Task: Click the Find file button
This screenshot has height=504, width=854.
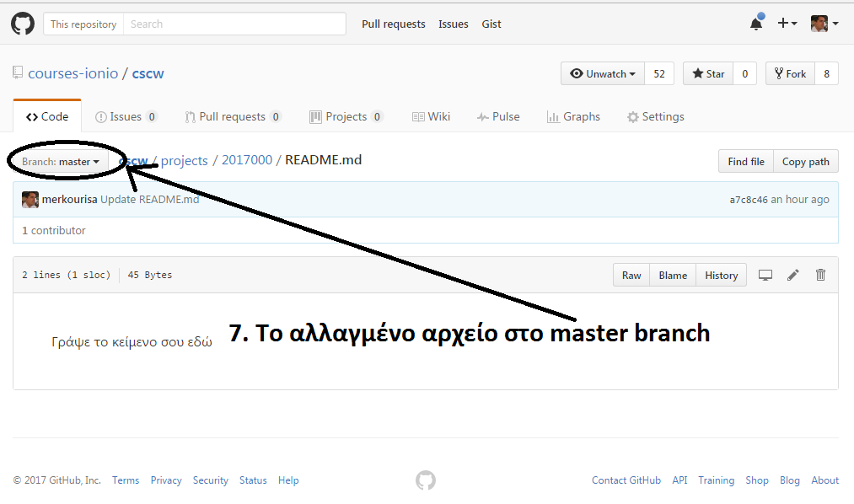Action: [x=745, y=161]
